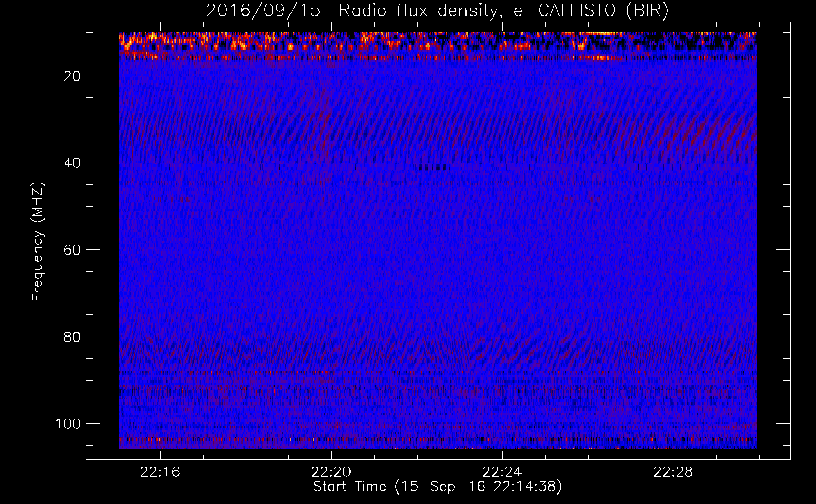
Task: Click the "Start Time (15-Sep-16 22:14:38)" label
Action: [437, 487]
